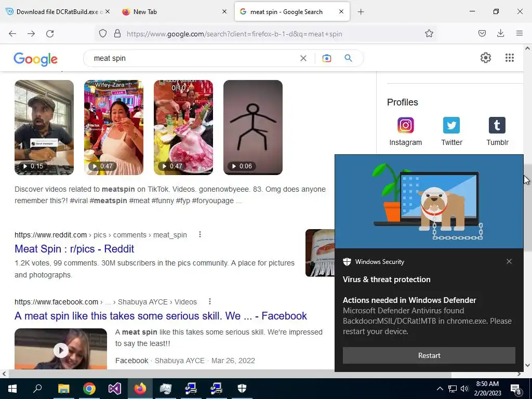Open the Facebook meat spin serious skill result

161,316
